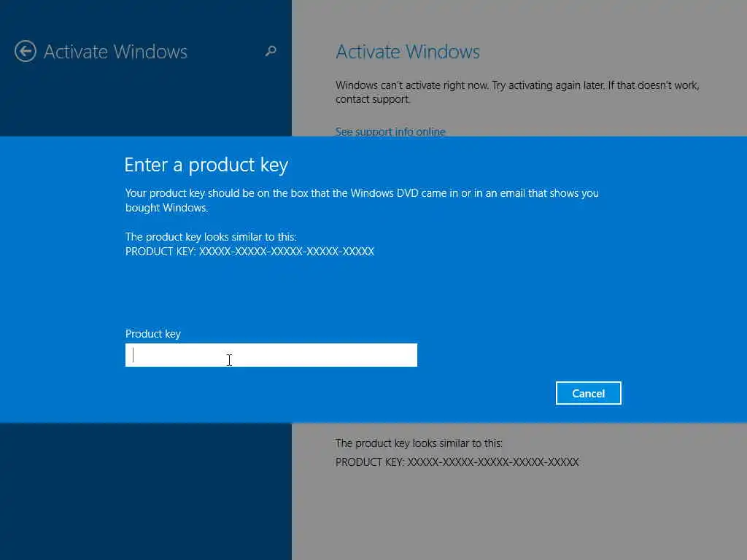Click the 'Windows can't activate right now' message

click(517, 92)
